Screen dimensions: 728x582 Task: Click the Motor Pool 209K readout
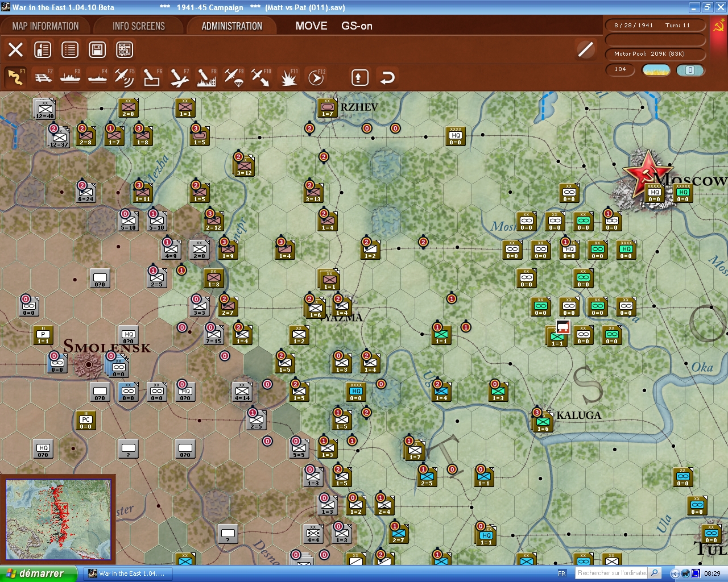pos(655,54)
